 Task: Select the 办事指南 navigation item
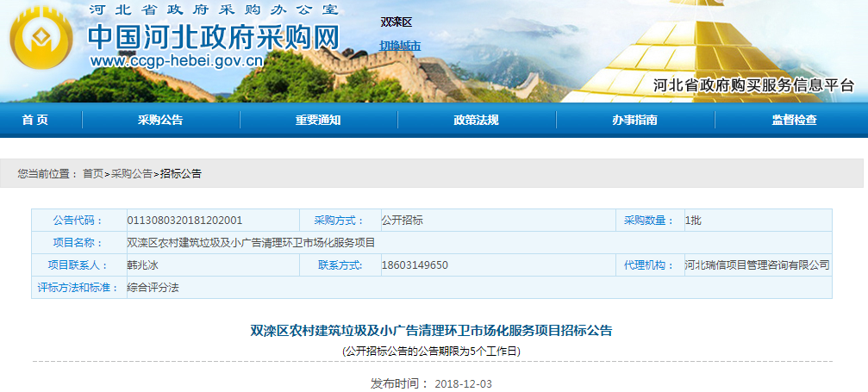[634, 120]
